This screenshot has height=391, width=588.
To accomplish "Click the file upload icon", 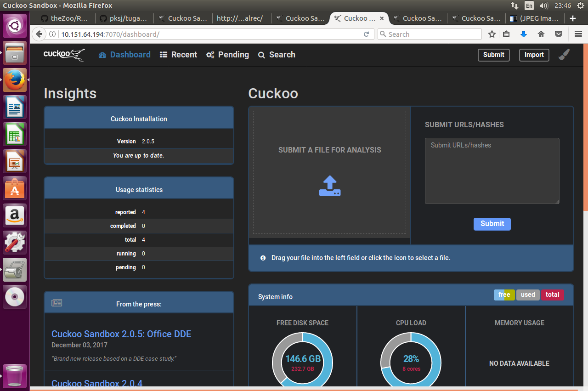I will coord(329,186).
